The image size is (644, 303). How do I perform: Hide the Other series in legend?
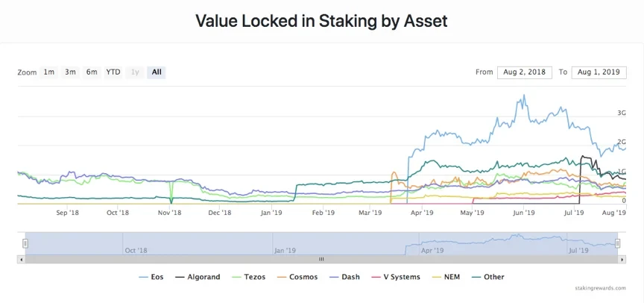[x=487, y=277]
